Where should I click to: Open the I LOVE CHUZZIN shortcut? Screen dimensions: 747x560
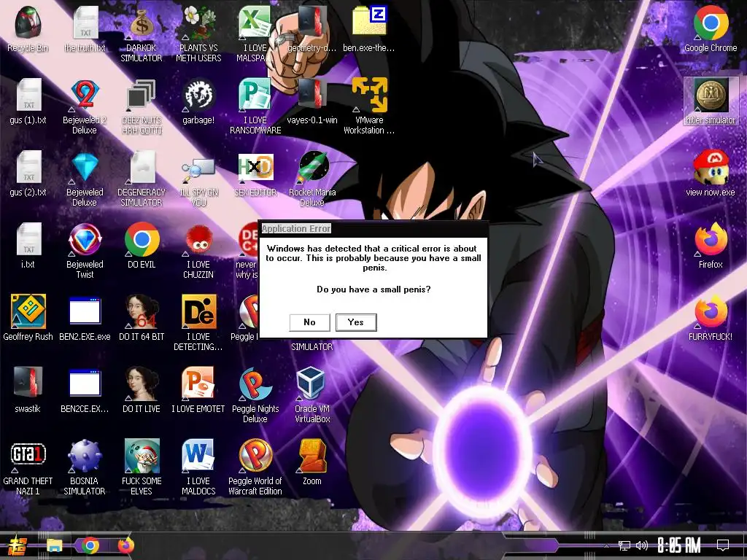(198, 251)
